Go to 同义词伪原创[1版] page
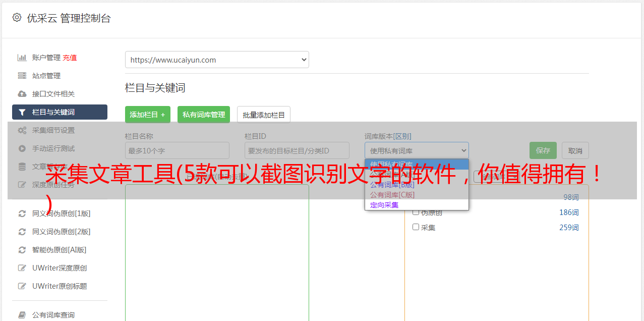Viewport: 644px width, 321px height. tap(62, 213)
